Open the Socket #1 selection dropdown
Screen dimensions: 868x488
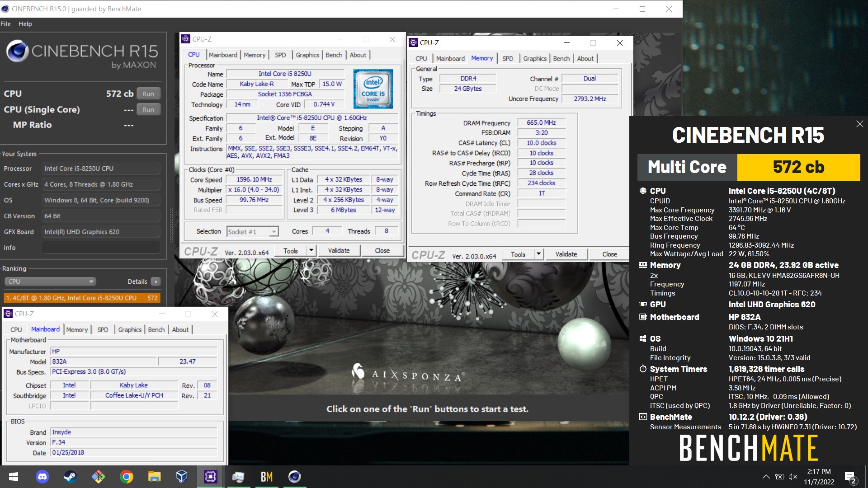pyautogui.click(x=252, y=232)
